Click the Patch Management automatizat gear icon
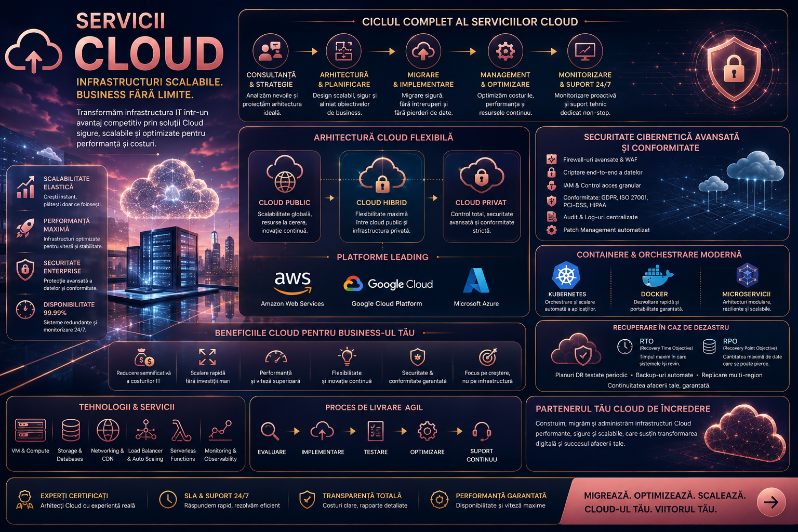This screenshot has height=532, width=798. click(x=552, y=230)
